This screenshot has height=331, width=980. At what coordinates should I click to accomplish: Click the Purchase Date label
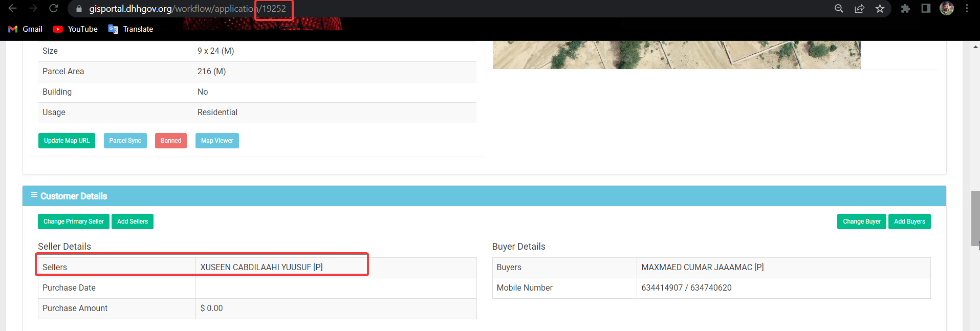(x=69, y=288)
